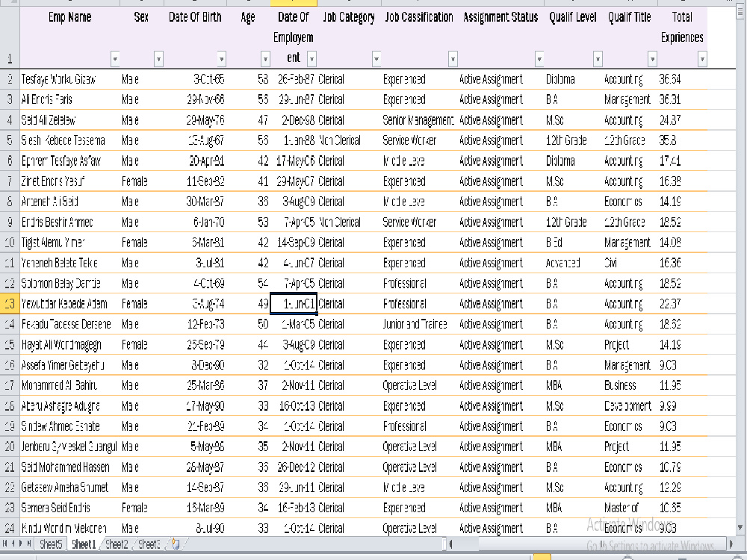747x560 pixels.
Task: Click horizontal scrollbar right arrow
Action: (731, 544)
